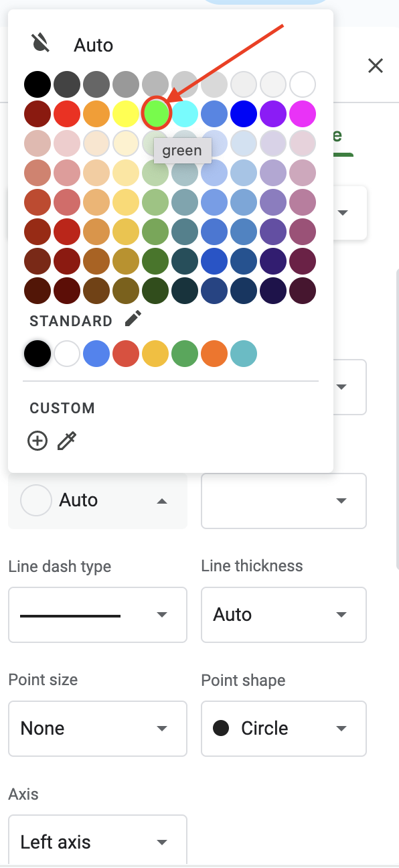Viewport: 399px width, 868px height.
Task: Pick the magenta swatch in bright row
Action: pyautogui.click(x=303, y=114)
